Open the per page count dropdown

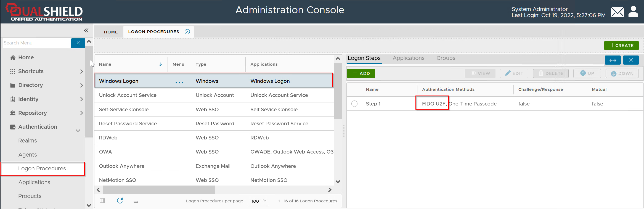(x=259, y=201)
